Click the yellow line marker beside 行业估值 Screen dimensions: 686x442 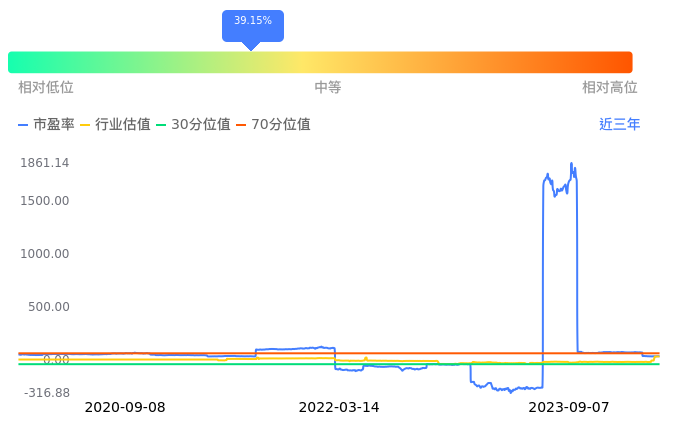[x=85, y=125]
